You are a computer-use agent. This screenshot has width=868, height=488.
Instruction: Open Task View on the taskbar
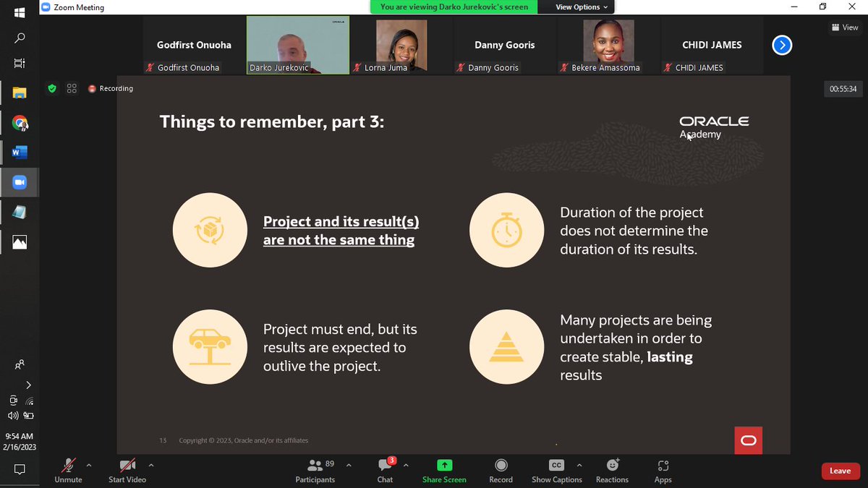pos(20,63)
